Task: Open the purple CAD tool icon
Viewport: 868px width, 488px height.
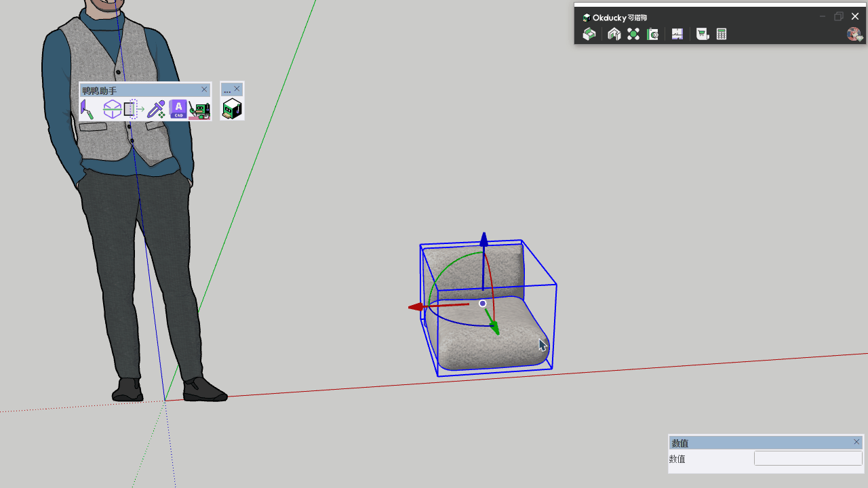Action: (178, 109)
